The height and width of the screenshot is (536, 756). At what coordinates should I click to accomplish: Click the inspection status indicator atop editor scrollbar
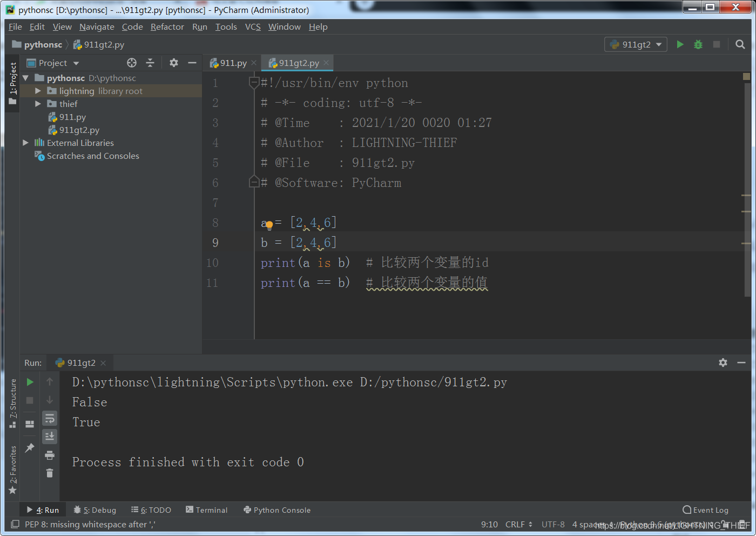(x=746, y=77)
